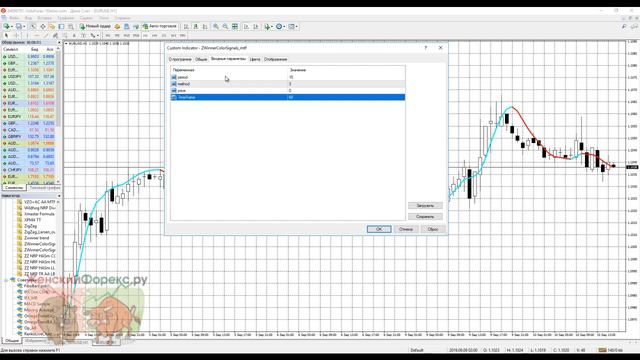Toggle the Terminal window icon
This screenshot has height=360, width=640.
[x=61, y=26]
